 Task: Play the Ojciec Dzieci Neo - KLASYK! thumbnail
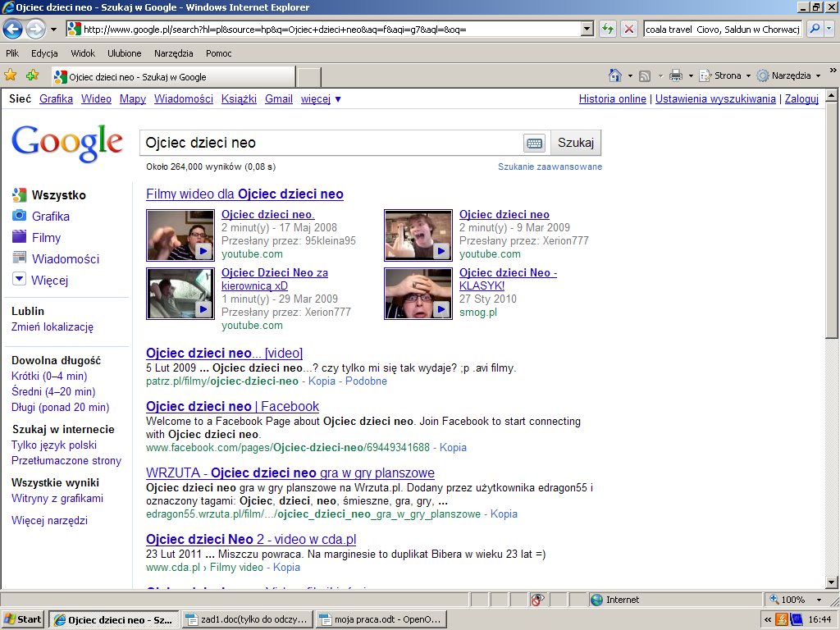(x=418, y=294)
